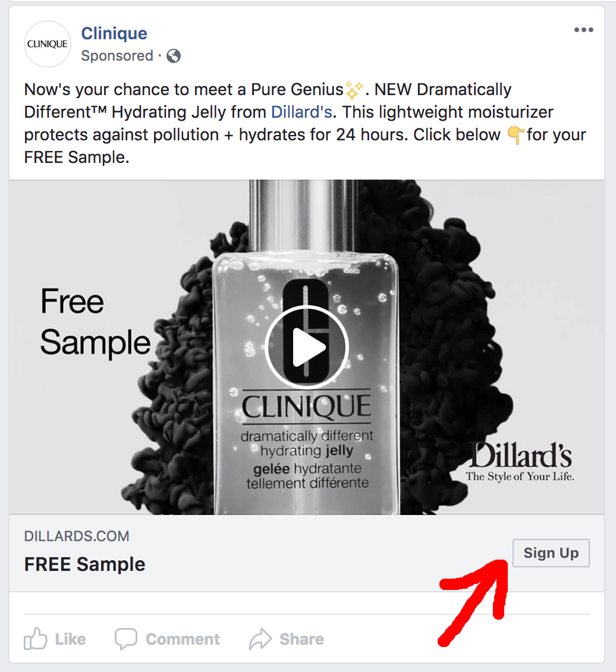Image resolution: width=616 pixels, height=672 pixels.
Task: Open the Clinique page name link
Action: pos(114,33)
